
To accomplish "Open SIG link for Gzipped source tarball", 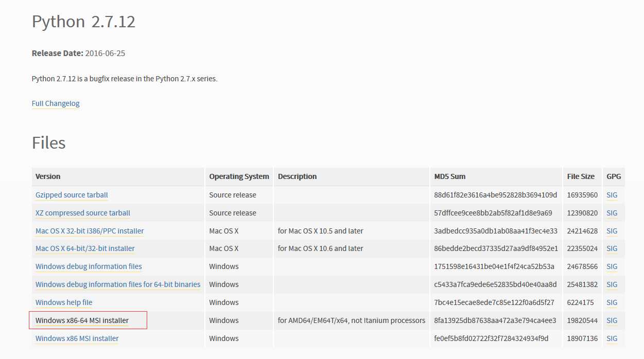I will pos(612,195).
